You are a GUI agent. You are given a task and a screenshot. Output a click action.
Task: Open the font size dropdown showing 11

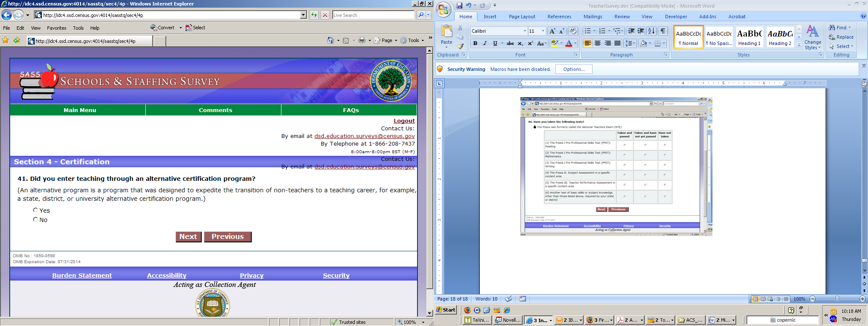(543, 31)
